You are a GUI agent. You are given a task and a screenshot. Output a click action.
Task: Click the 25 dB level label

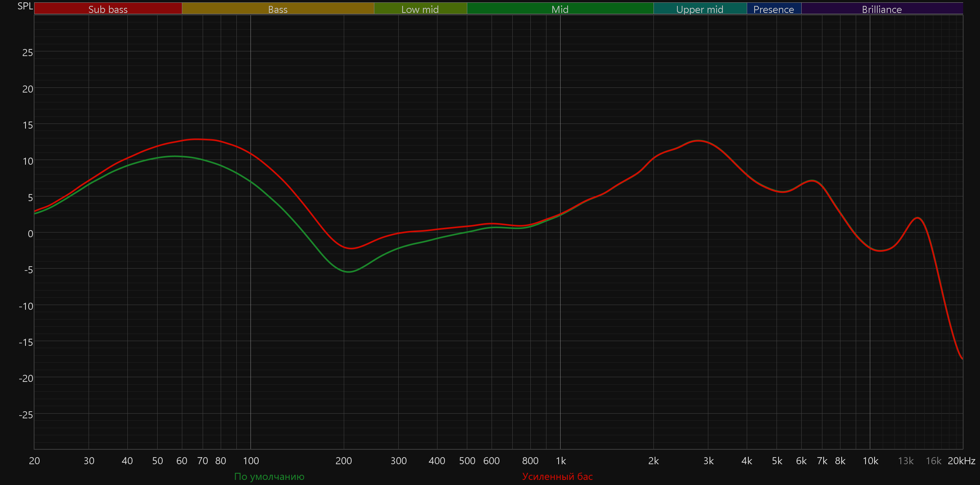click(x=27, y=53)
